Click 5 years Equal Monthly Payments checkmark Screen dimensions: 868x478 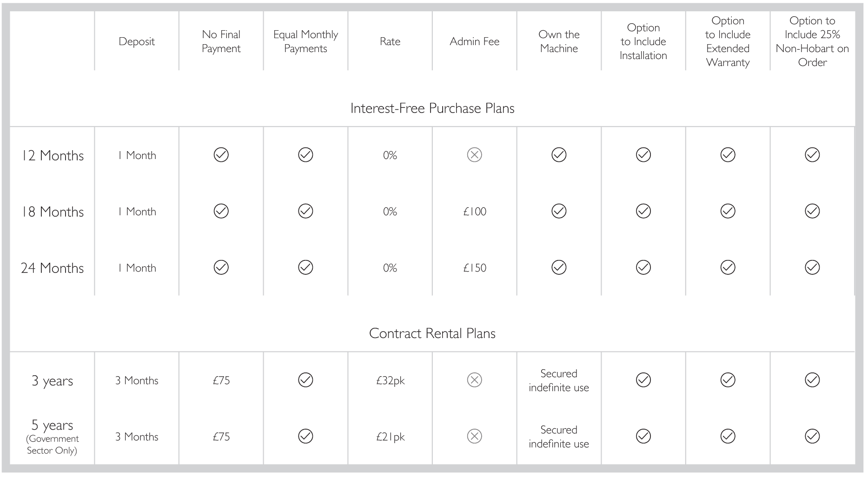click(x=305, y=436)
